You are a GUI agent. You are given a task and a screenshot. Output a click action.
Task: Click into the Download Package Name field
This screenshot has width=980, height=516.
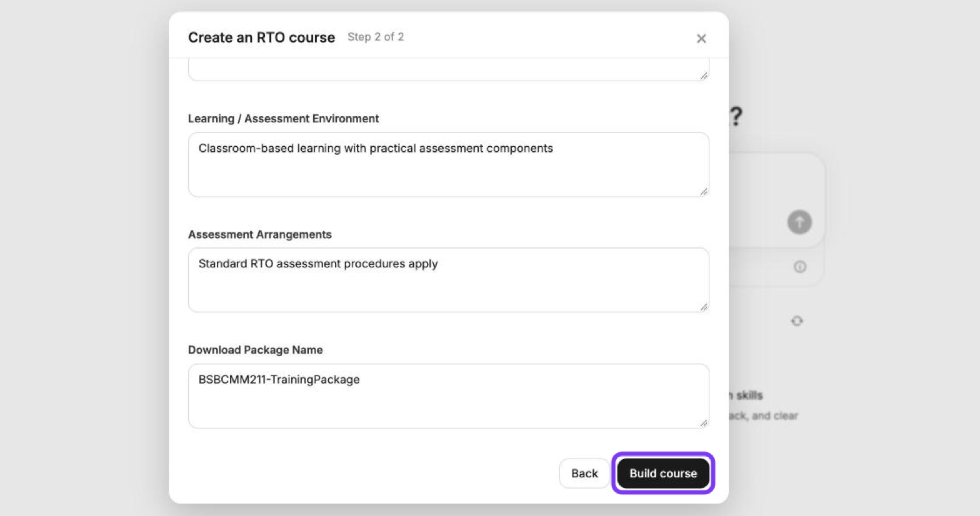tap(449, 396)
